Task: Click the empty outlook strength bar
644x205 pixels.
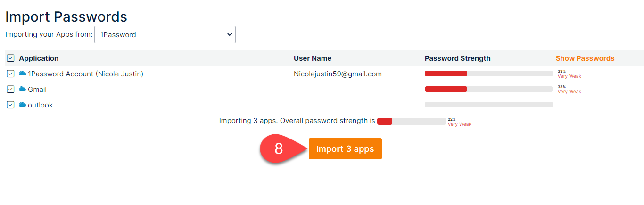Action: tap(489, 105)
